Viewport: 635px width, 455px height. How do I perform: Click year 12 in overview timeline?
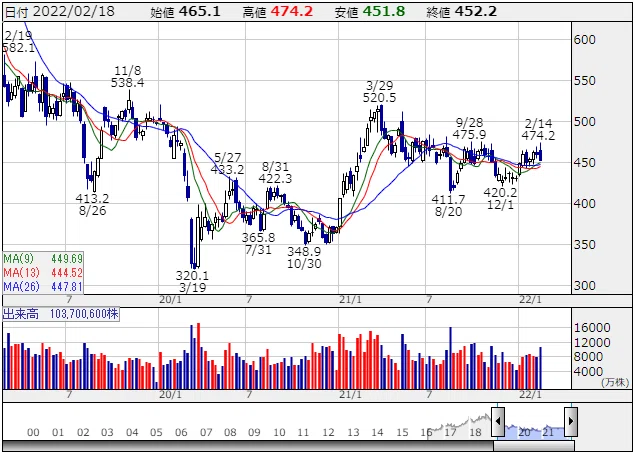[x=328, y=433]
